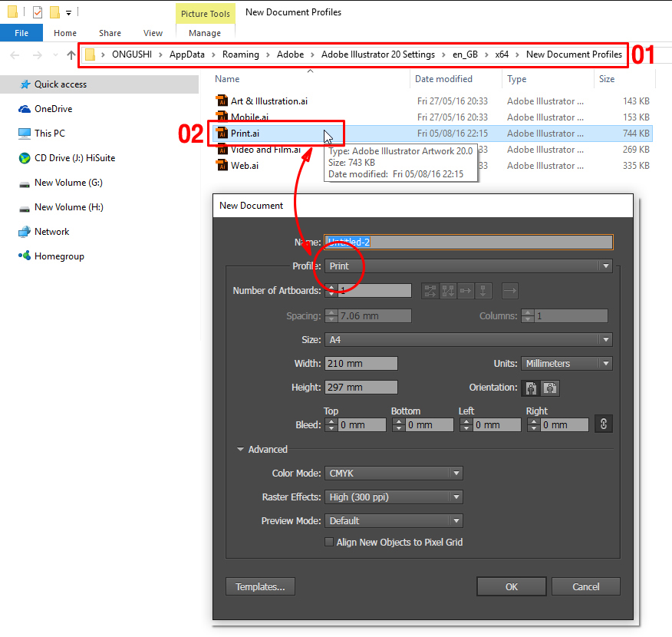
Task: Click the folder icon in the address bar
Action: pos(90,54)
